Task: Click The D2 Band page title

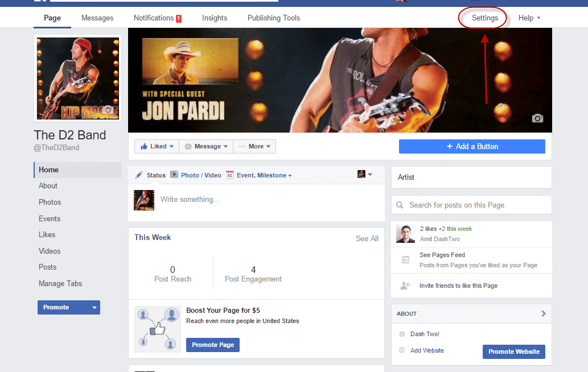Action: tap(70, 135)
